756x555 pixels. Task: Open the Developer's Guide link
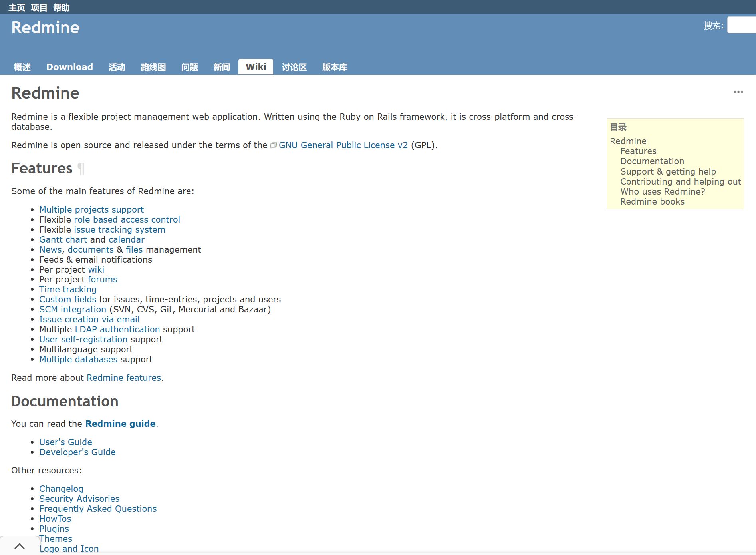(x=77, y=452)
